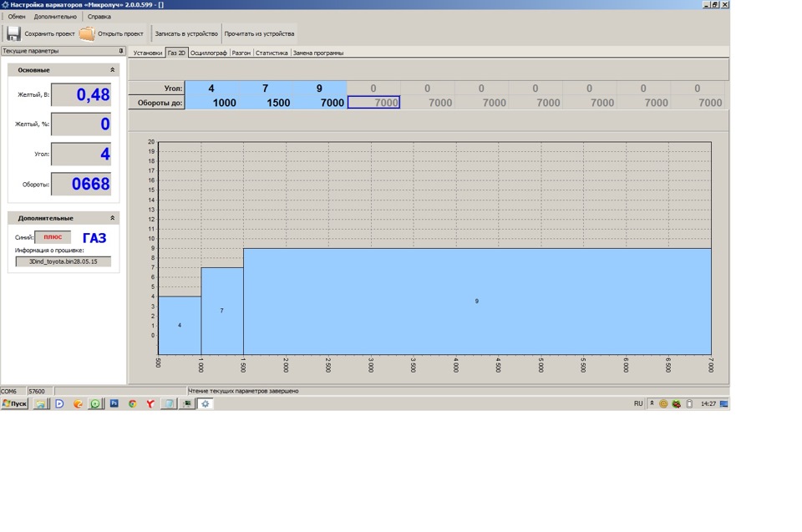This screenshot has width=802, height=532.
Task: Open the Справка menu
Action: click(x=99, y=17)
